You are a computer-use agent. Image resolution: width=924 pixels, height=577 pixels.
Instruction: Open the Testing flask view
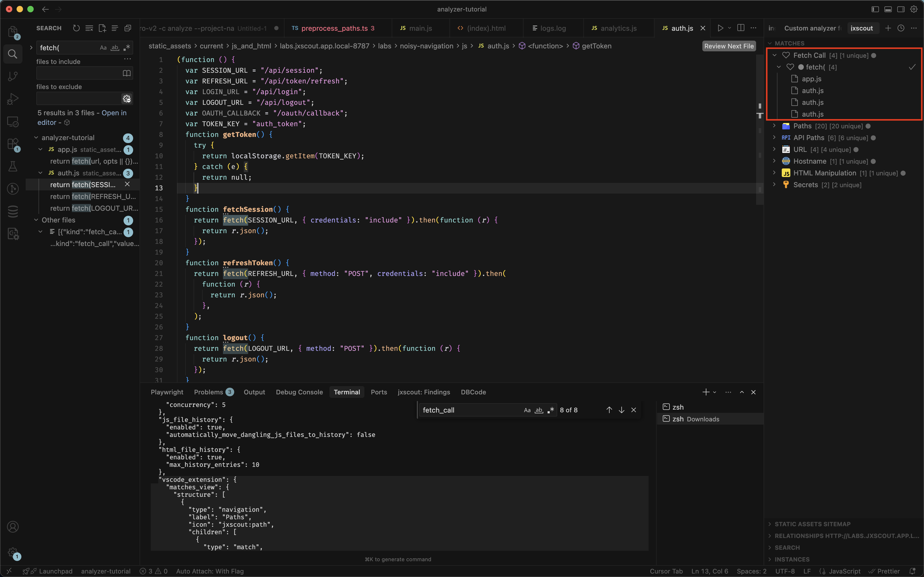coord(13,166)
